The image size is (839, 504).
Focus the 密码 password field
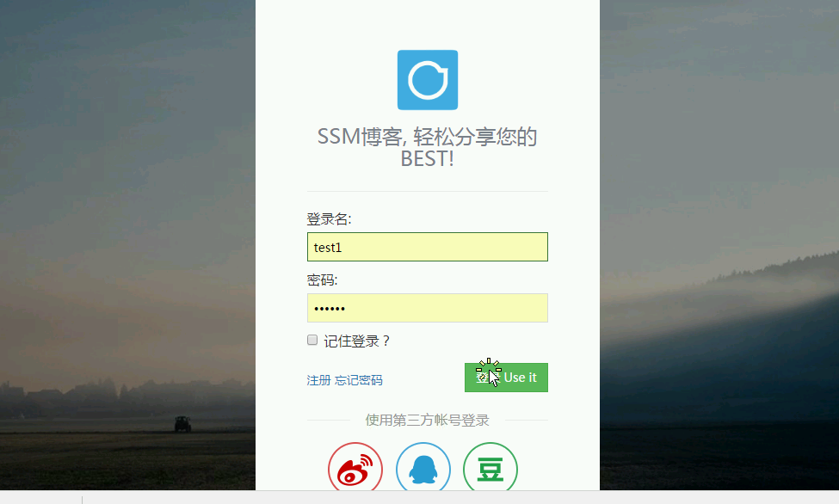click(x=428, y=308)
